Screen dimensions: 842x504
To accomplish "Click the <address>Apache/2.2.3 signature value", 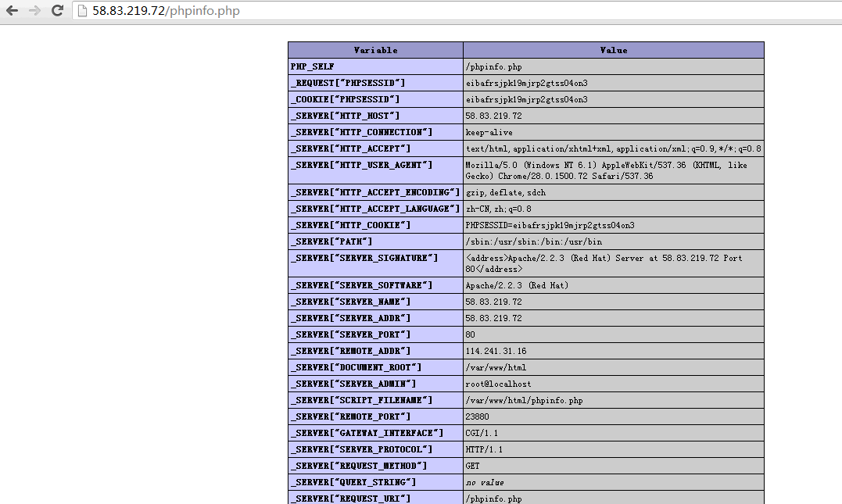I will coord(604,263).
